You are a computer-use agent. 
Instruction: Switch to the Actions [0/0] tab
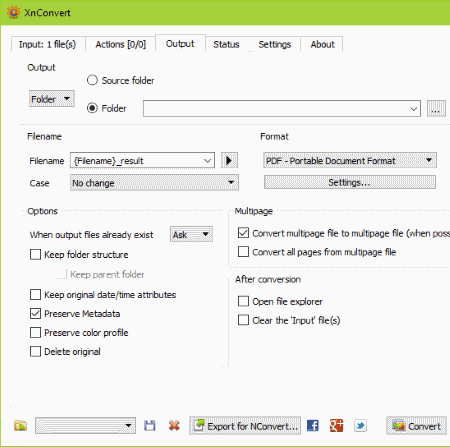coord(121,44)
